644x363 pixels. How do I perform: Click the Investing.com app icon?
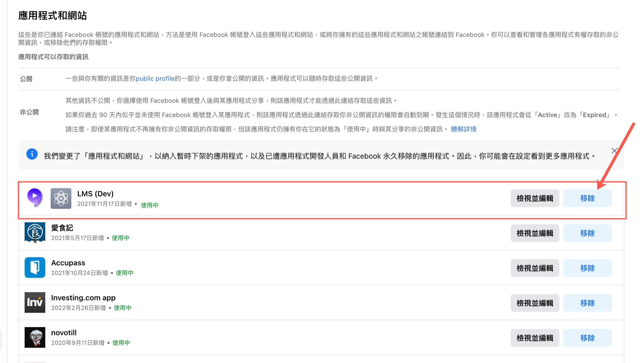coord(35,302)
